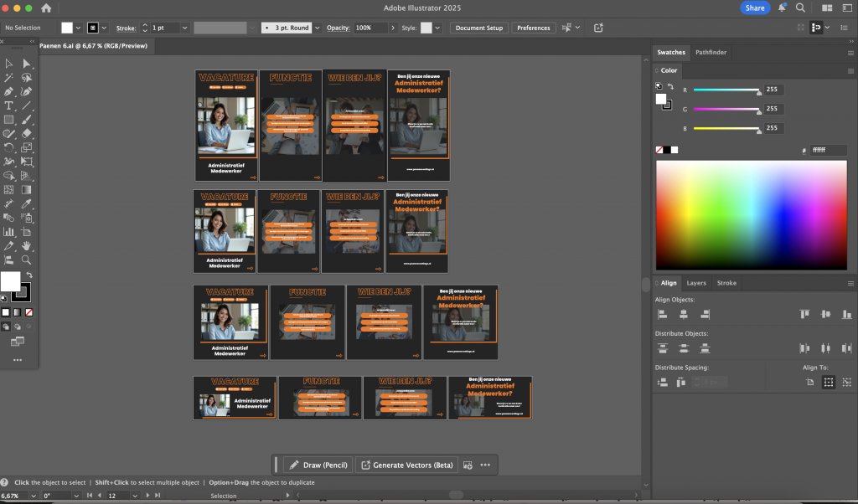
Task: Open the Color panel options menu
Action: pyautogui.click(x=850, y=70)
